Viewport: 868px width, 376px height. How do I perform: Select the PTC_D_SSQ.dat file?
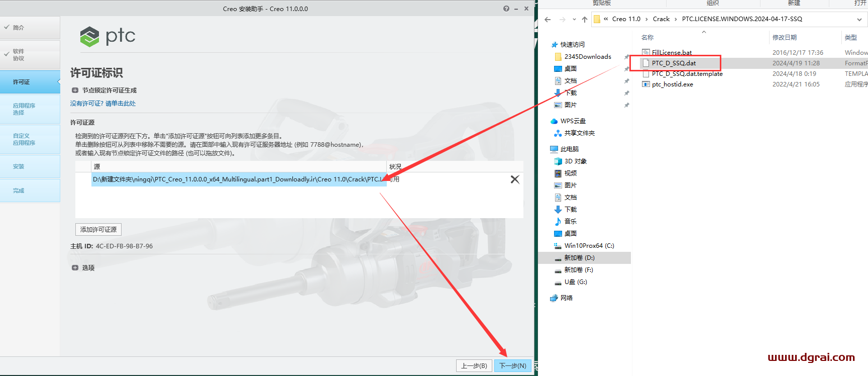[x=674, y=63]
